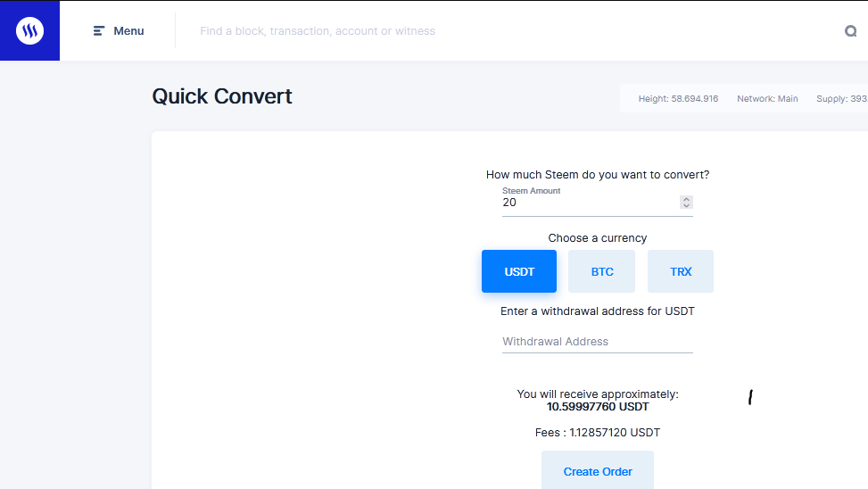Open the Menu label
Image resolution: width=868 pixels, height=489 pixels.
(128, 31)
